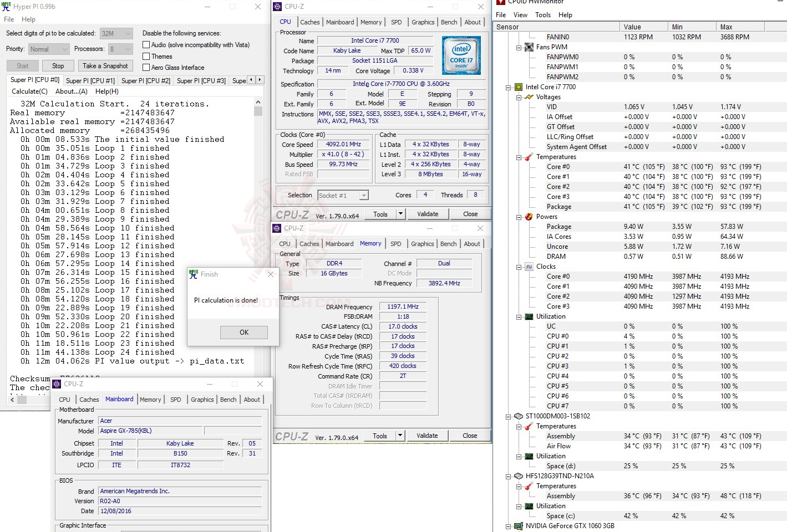Click the ST1000DM003-1SB102 hard drive icon
The width and height of the screenshot is (787, 532).
(x=519, y=416)
